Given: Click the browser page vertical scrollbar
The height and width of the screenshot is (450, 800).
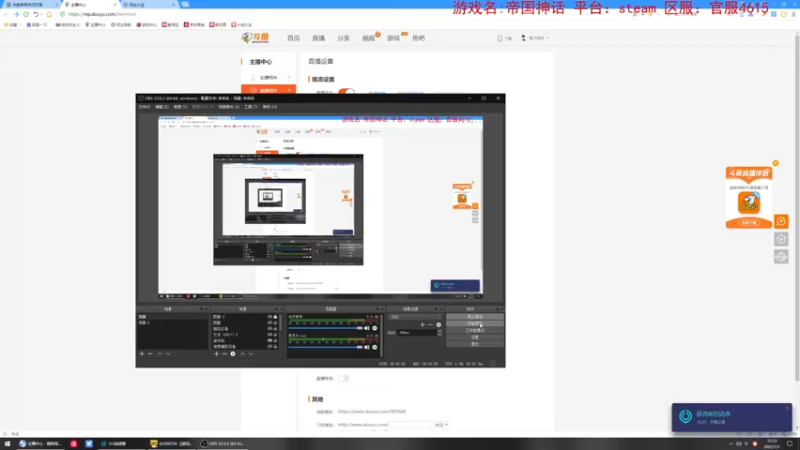Looking at the screenshot, I should 797,206.
